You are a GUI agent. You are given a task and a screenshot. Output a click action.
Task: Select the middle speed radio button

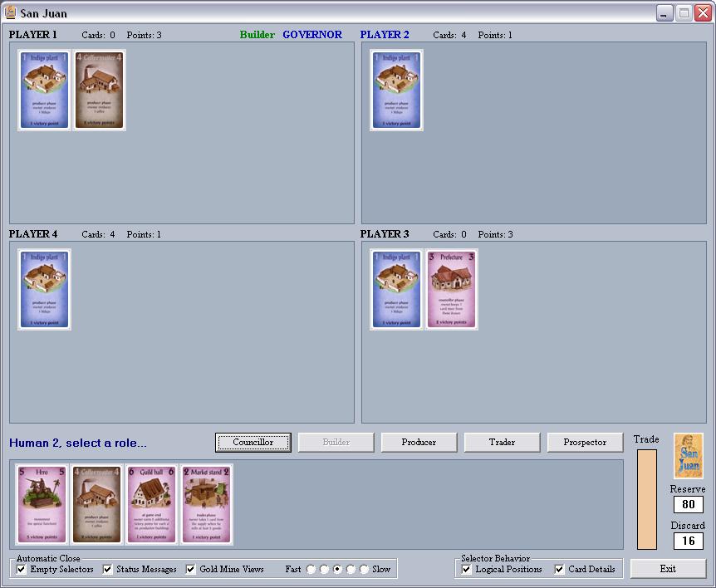337,569
